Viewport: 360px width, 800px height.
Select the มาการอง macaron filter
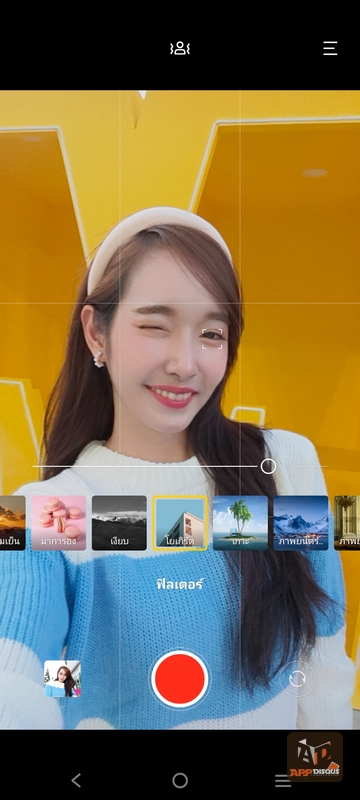[x=59, y=523]
